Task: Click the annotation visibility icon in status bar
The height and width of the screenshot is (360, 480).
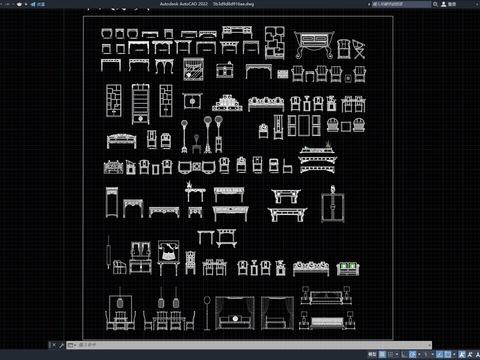Action: 462,354
